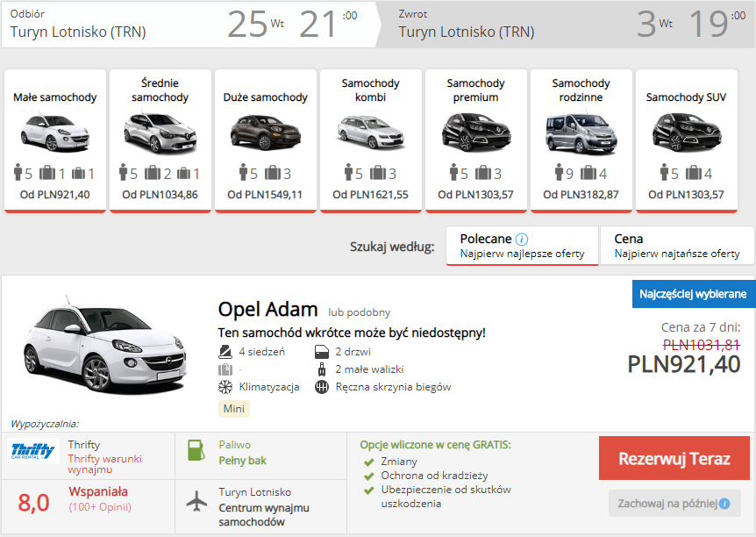The width and height of the screenshot is (756, 537).
Task: Click the crossed-out price PLN1031,81
Action: click(702, 345)
